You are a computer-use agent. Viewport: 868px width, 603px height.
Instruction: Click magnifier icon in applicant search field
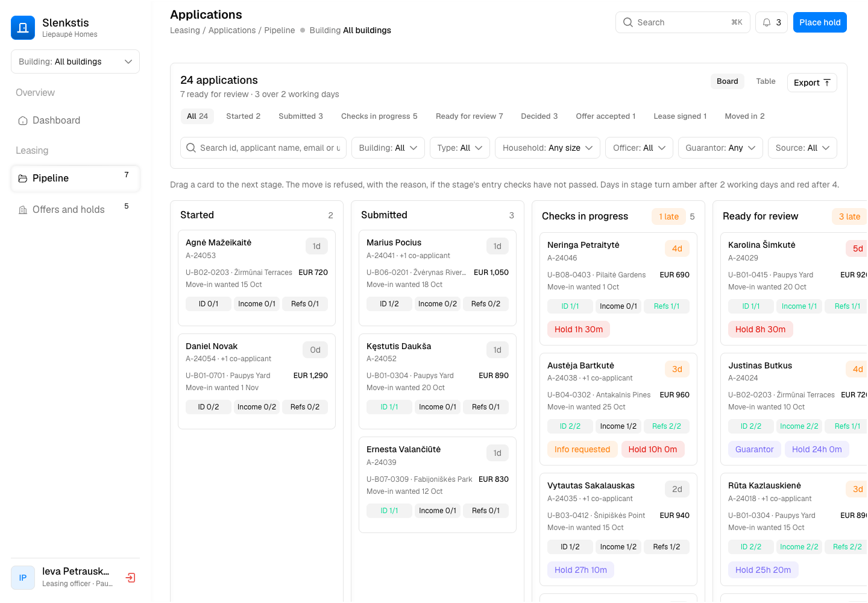coord(191,148)
